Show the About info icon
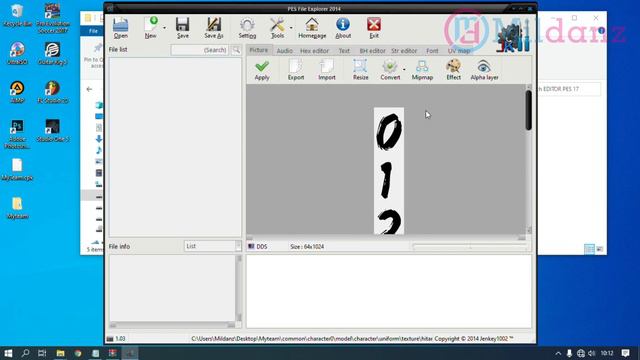Image resolution: width=640 pixels, height=360 pixels. 343,28
